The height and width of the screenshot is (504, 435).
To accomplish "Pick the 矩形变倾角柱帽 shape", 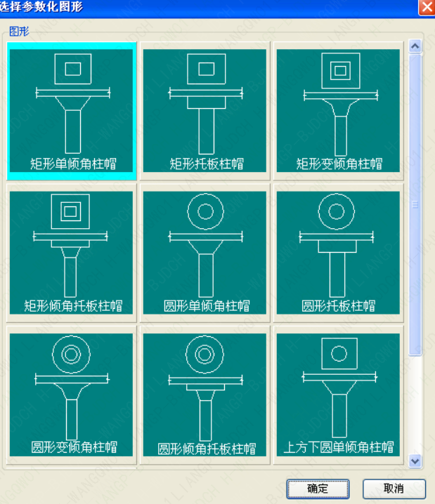I will [338, 111].
